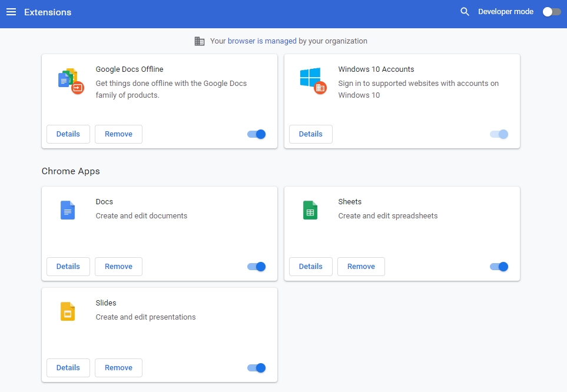View Details of the Docs app
This screenshot has height=392, width=567.
point(68,267)
